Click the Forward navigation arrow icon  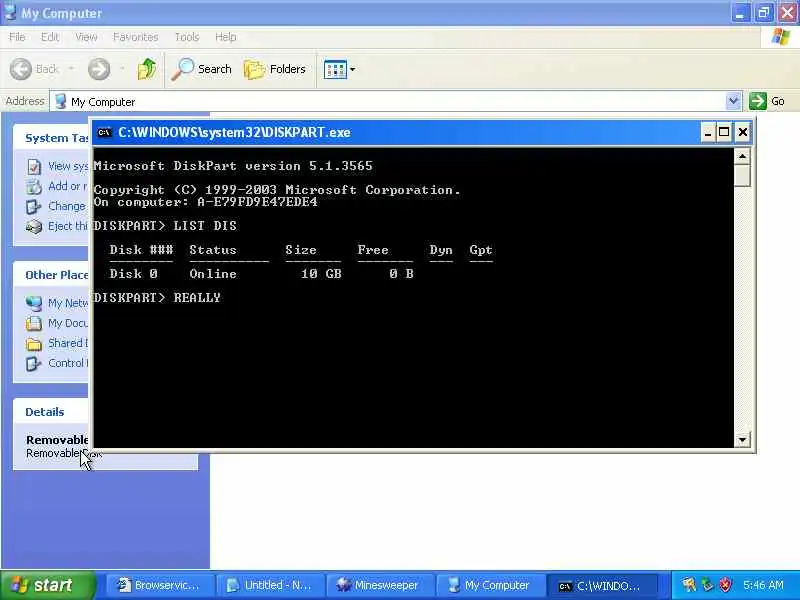pos(99,69)
